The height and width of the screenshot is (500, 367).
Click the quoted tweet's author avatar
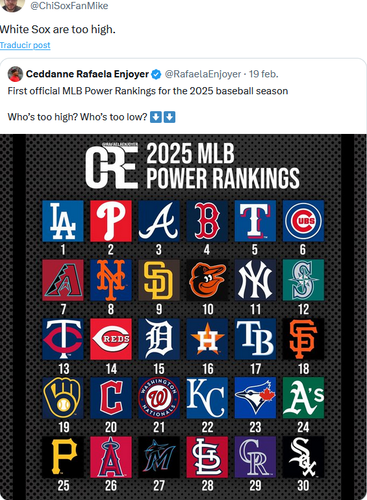point(15,74)
